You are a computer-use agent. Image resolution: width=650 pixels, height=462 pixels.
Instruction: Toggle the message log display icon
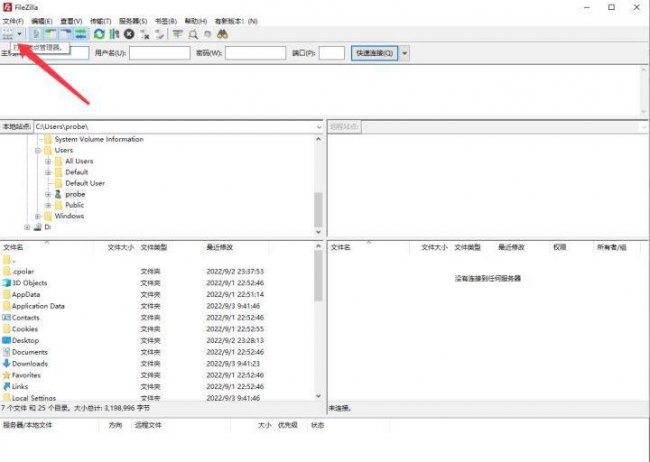pyautogui.click(x=36, y=34)
